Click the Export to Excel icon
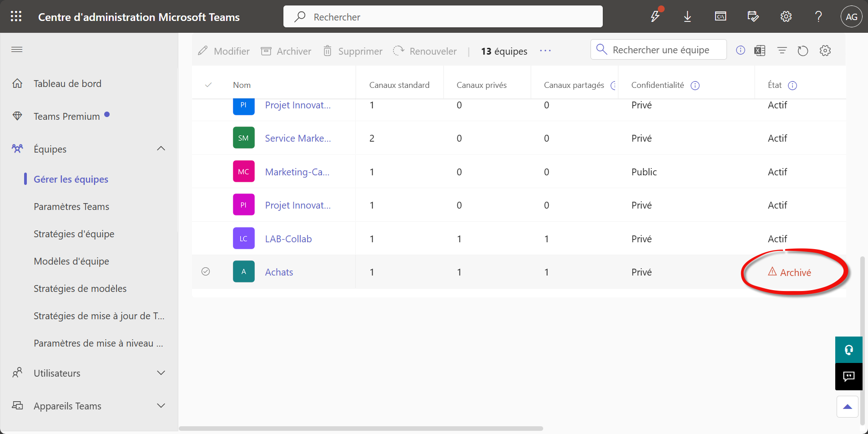The height and width of the screenshot is (434, 868). tap(760, 51)
